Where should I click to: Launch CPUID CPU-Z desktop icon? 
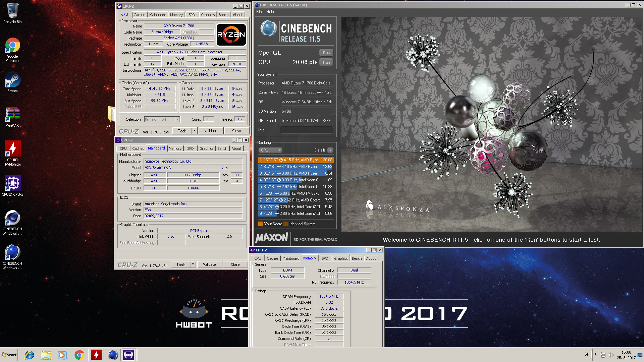coord(12,185)
